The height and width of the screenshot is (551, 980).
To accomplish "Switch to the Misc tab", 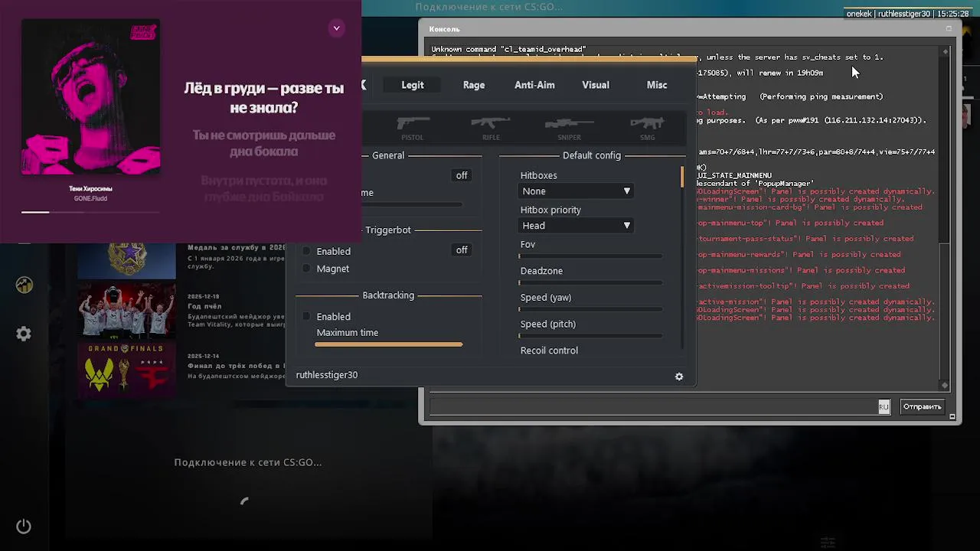I will tap(657, 85).
